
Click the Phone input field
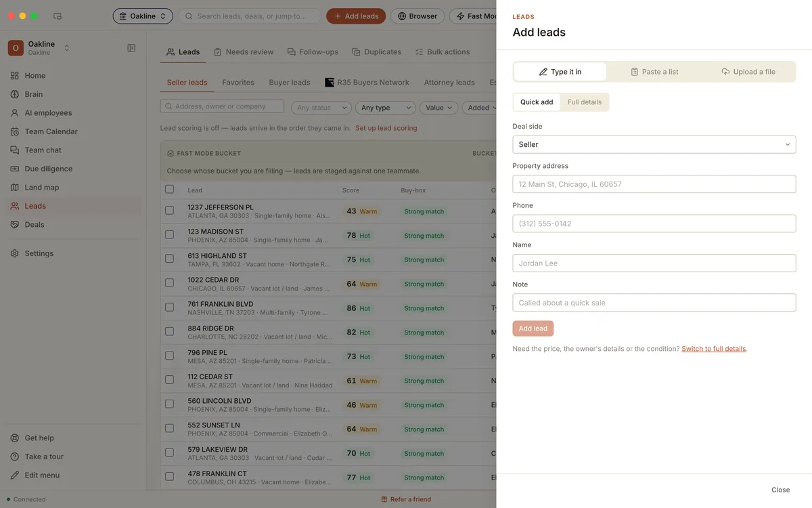coord(654,224)
